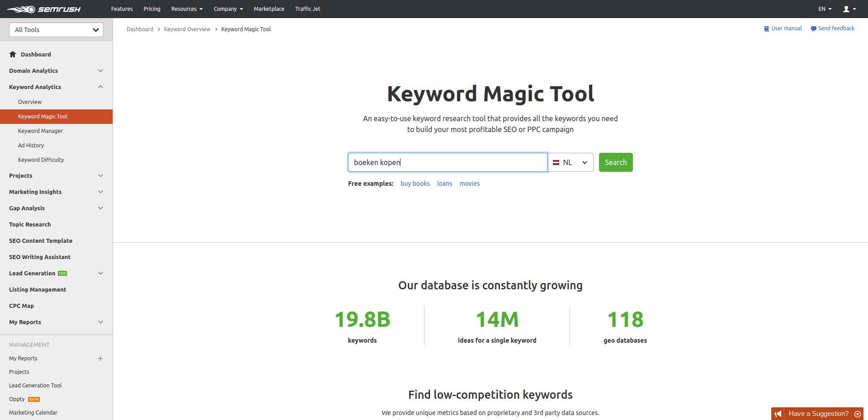Open the User manual link

787,28
